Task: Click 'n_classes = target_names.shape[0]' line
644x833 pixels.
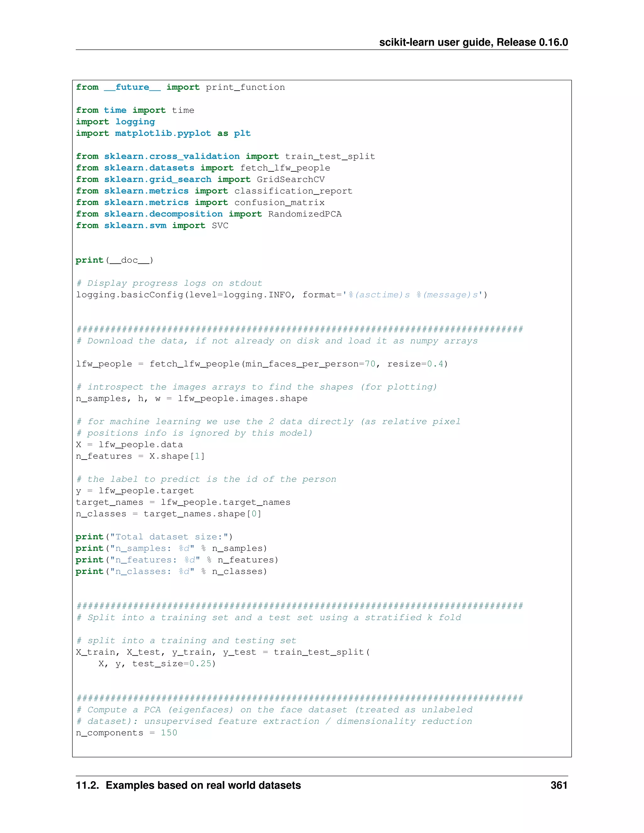Action: click(x=169, y=514)
